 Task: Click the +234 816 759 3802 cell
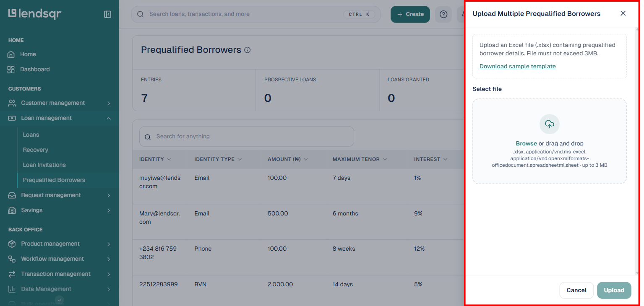pyautogui.click(x=158, y=253)
